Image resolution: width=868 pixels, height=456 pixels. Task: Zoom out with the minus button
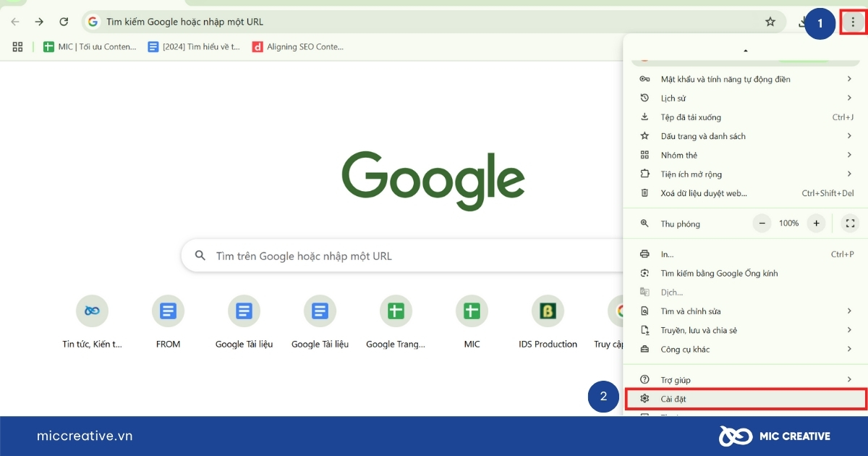[762, 224]
